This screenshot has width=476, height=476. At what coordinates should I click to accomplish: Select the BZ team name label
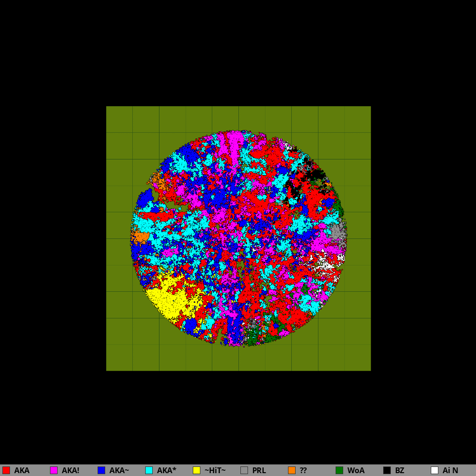coord(399,470)
